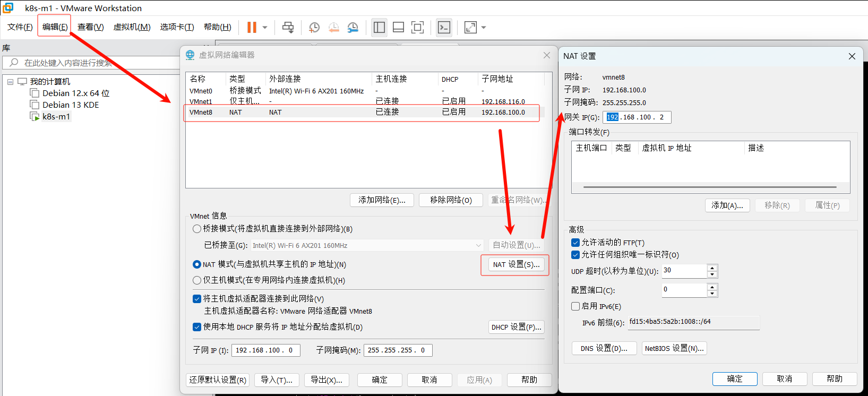Enable the 启用 IPv6 checkbox

click(x=575, y=306)
